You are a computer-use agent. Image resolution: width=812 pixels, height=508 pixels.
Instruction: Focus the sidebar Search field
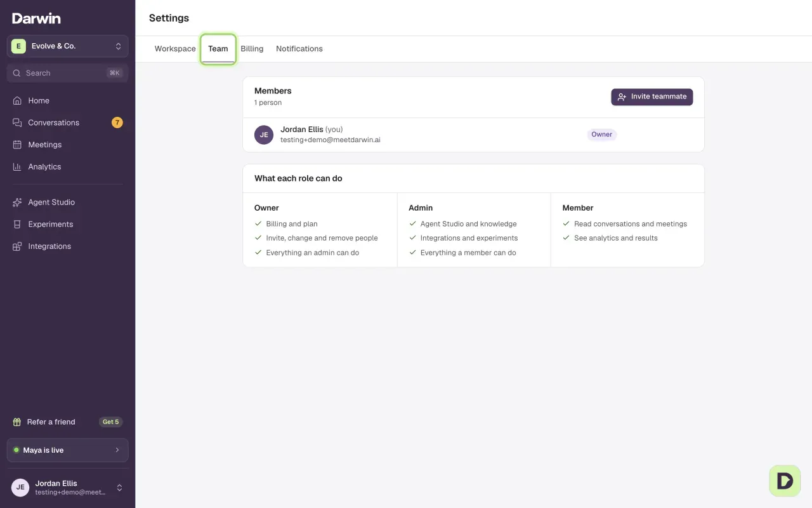click(x=68, y=73)
